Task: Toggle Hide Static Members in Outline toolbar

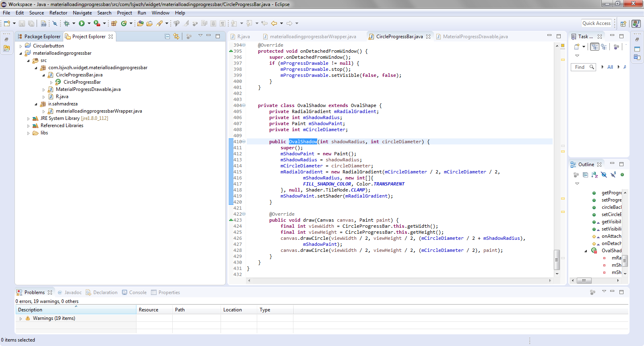Action: (613, 175)
